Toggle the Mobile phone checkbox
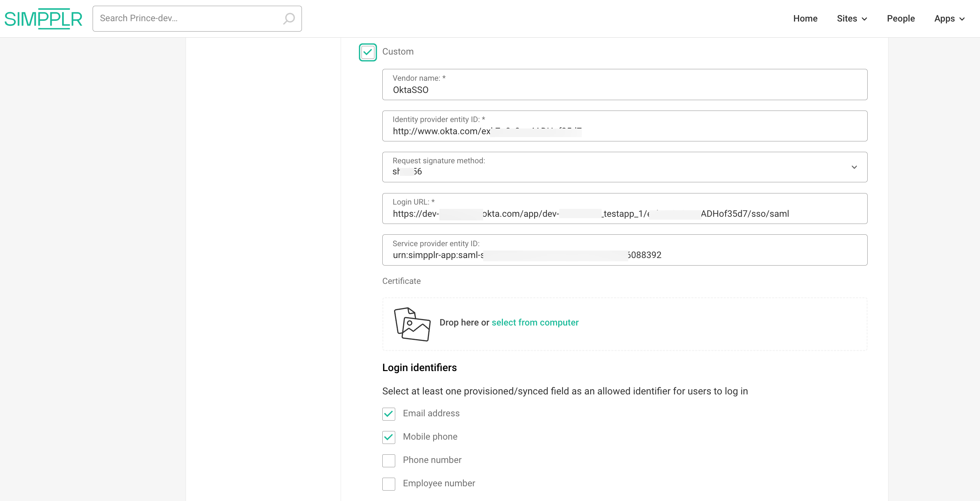 [388, 436]
